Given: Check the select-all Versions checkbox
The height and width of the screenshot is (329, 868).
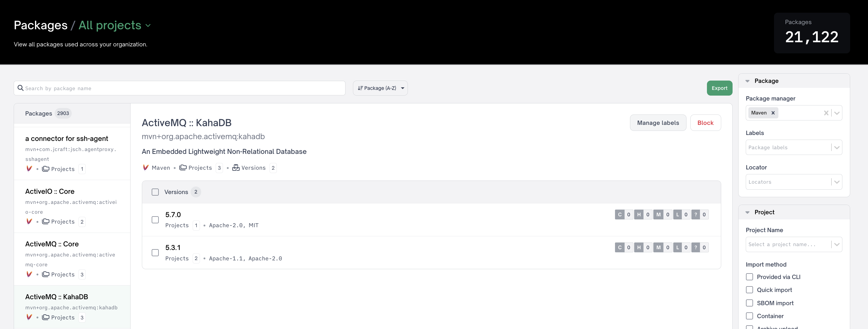Looking at the screenshot, I should coord(155,192).
